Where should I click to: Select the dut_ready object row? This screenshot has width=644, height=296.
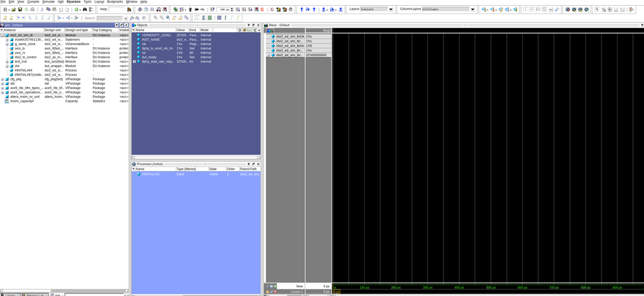pyautogui.click(x=196, y=57)
